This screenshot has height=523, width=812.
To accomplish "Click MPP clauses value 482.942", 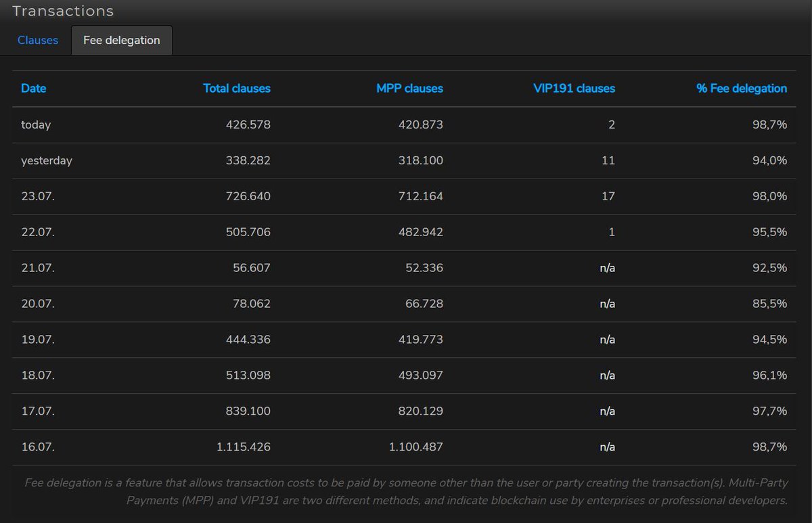I will (x=421, y=232).
